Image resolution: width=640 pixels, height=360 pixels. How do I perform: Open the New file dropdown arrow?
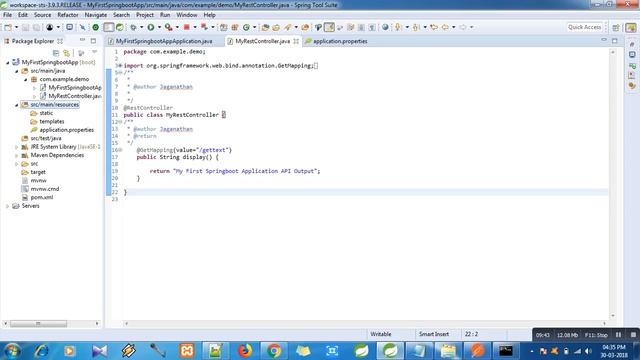[x=16, y=27]
